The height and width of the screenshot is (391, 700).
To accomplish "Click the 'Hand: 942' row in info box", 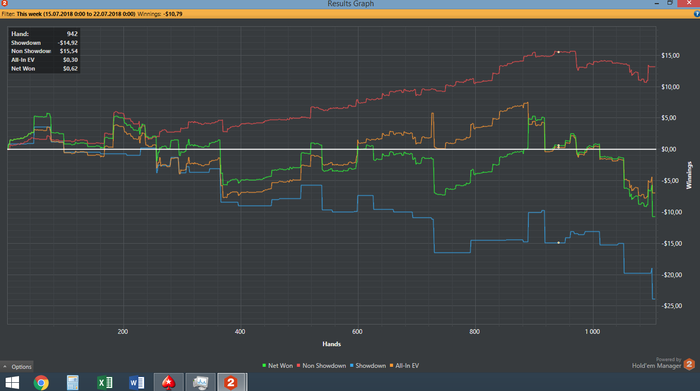I will pyautogui.click(x=44, y=34).
